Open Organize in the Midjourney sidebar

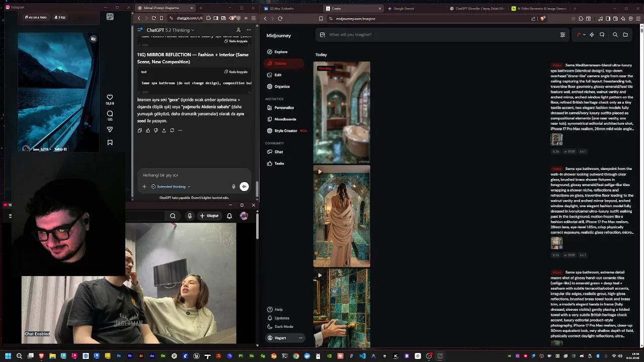[x=278, y=86]
